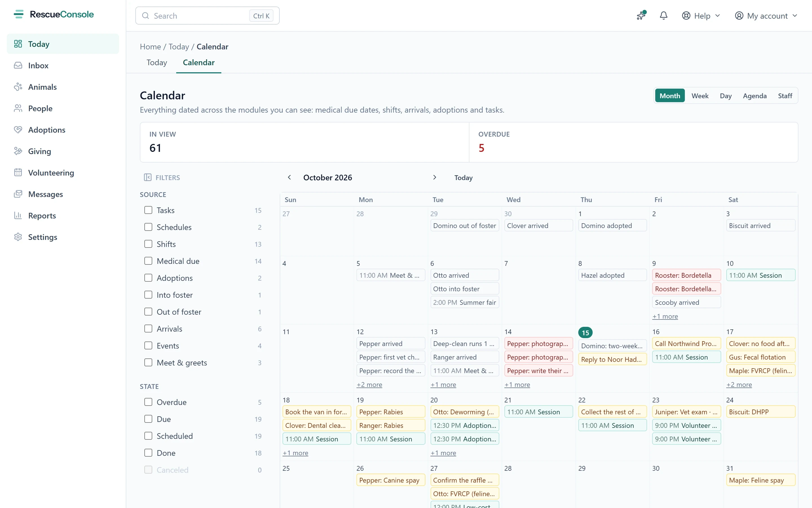Expand +1 more on October 18

tap(295, 453)
